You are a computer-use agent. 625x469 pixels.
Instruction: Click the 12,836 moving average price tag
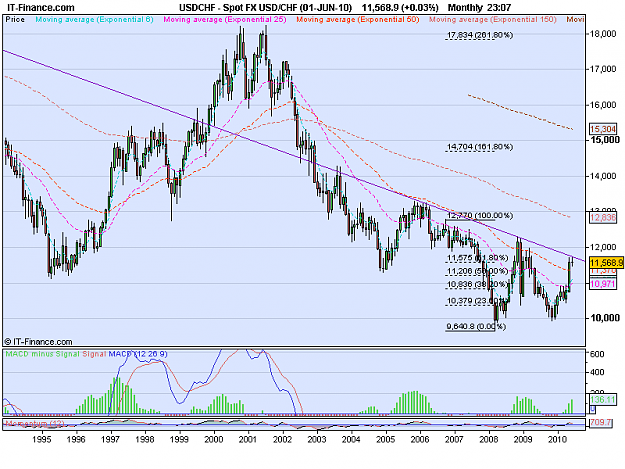point(603,218)
